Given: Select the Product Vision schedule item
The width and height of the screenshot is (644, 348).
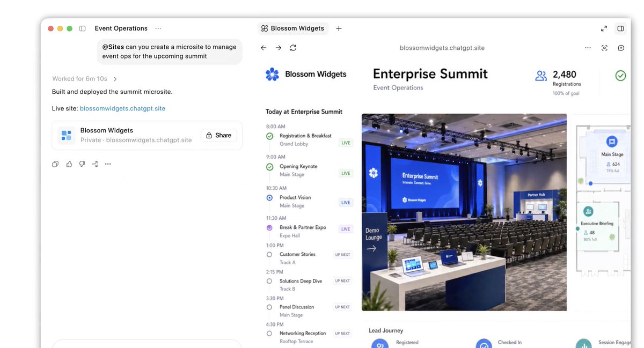Looking at the screenshot, I should 309,201.
